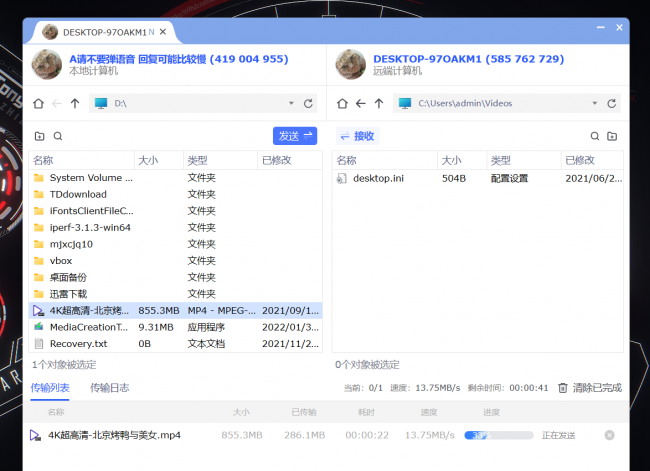Sort remote files by 类型 column

point(524,160)
